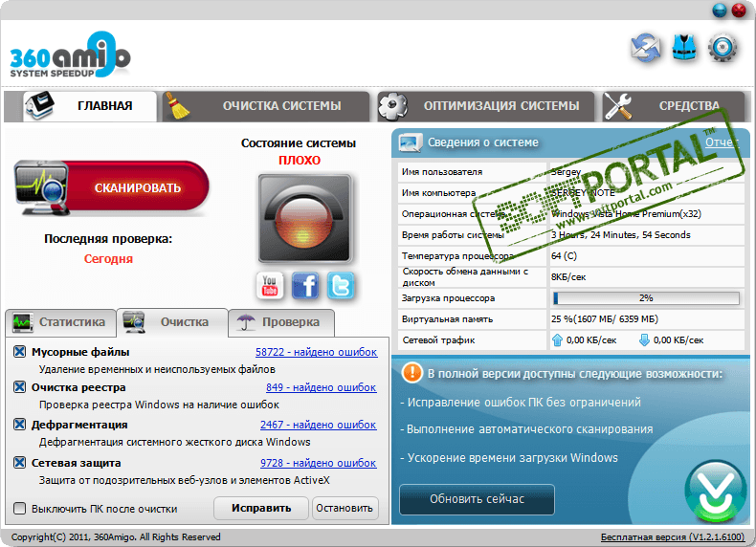Open the update arrows icon in header
The height and width of the screenshot is (547, 756).
tap(645, 48)
